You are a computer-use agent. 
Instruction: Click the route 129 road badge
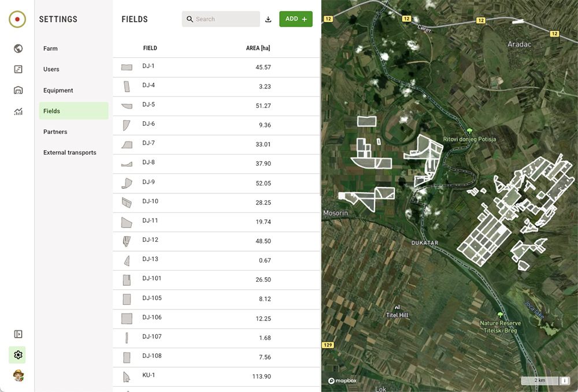pos(328,345)
